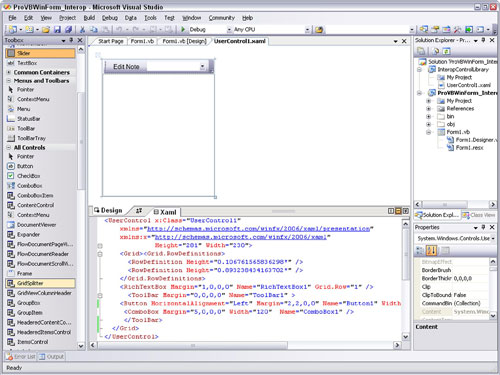The image size is (500, 375).
Task: Open the Edit Note toolbar ComboBox dropdown
Action: tap(202, 67)
